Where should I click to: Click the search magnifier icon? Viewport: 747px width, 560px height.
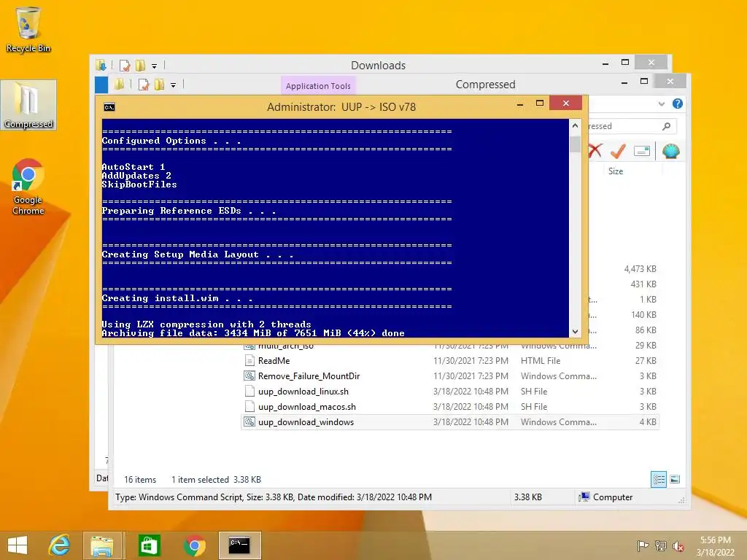[x=667, y=126]
